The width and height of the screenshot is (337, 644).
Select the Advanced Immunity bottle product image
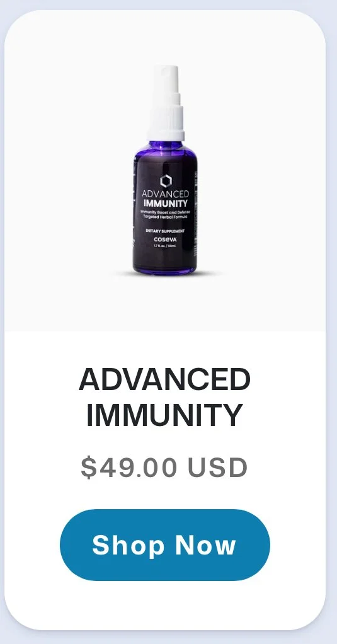(x=165, y=170)
